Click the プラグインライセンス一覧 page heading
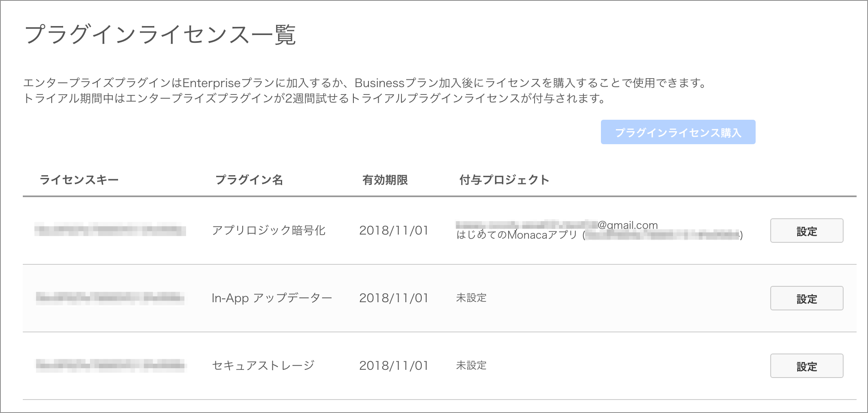This screenshot has height=413, width=868. click(160, 34)
